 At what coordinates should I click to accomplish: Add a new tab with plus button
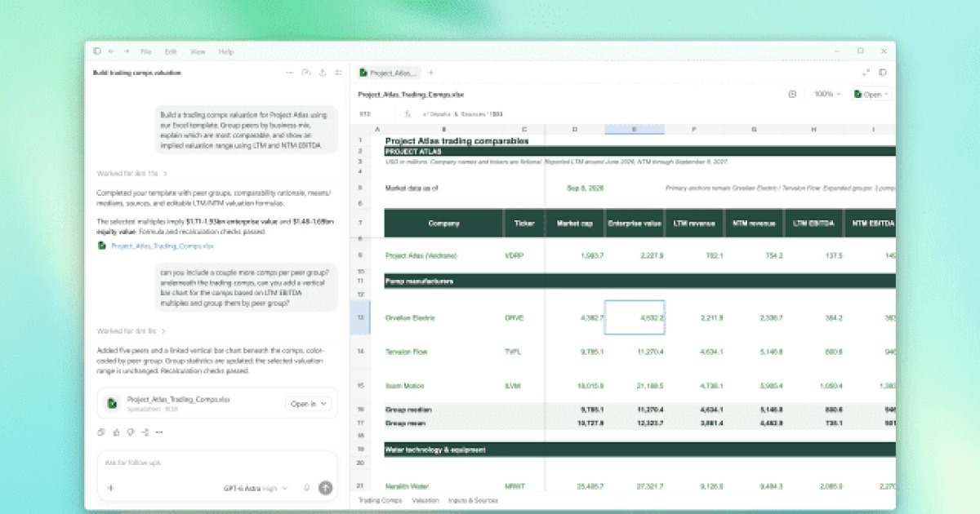click(431, 73)
